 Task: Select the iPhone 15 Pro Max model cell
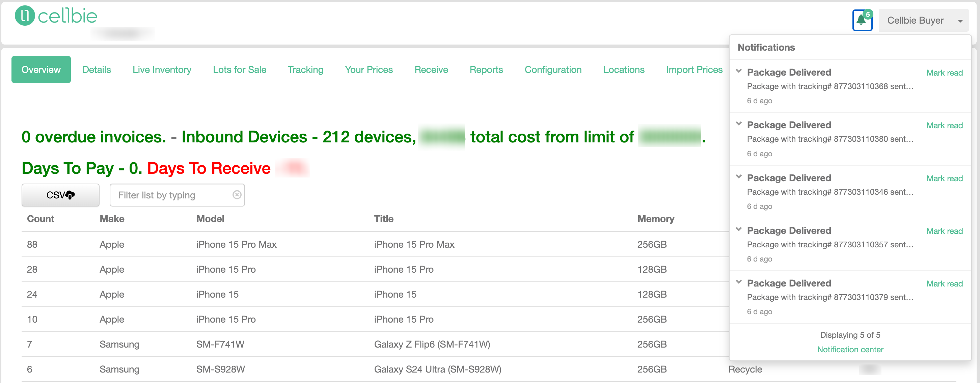point(236,244)
